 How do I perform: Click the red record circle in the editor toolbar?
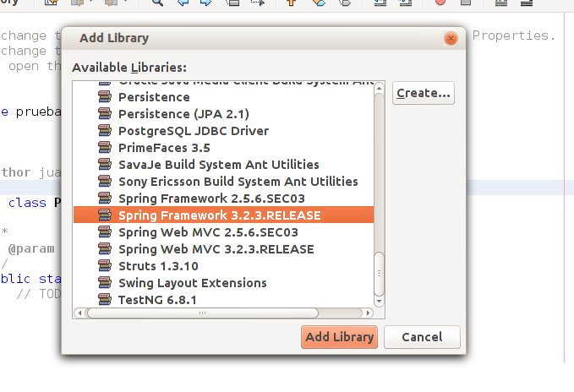pyautogui.click(x=440, y=2)
